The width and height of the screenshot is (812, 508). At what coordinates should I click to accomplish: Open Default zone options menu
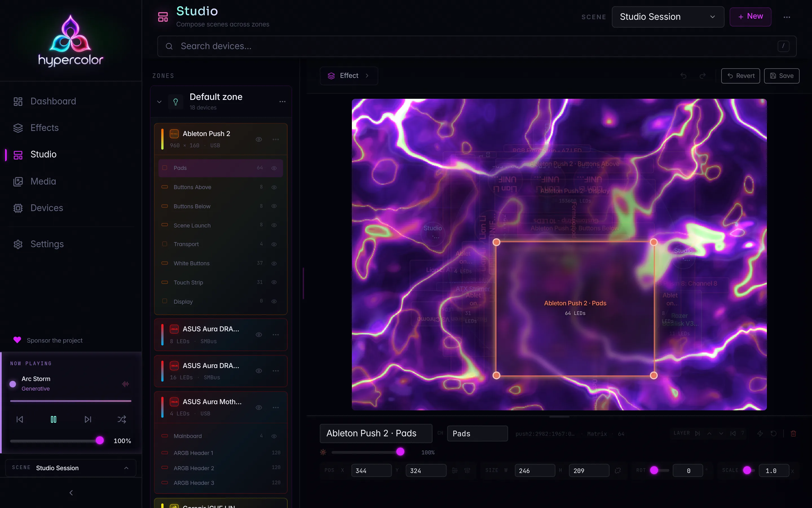pos(283,102)
